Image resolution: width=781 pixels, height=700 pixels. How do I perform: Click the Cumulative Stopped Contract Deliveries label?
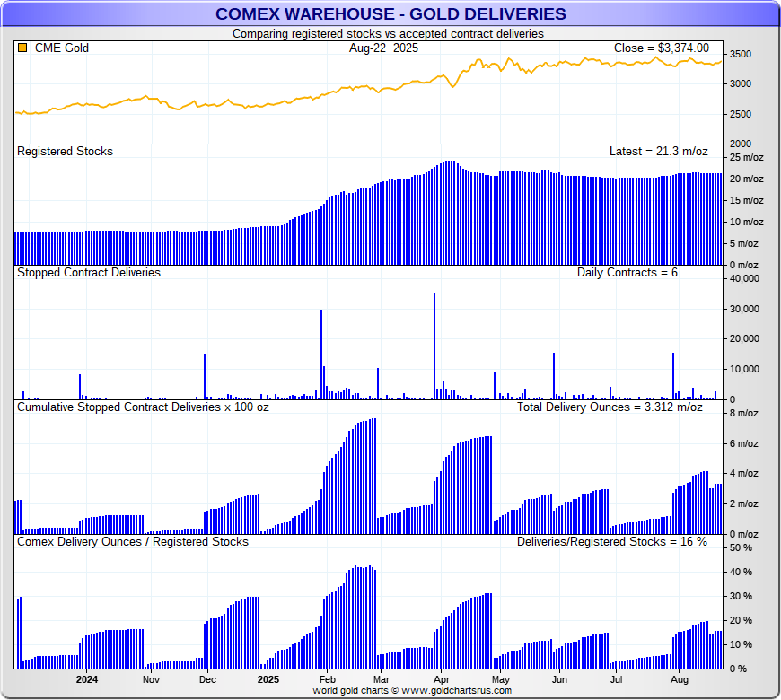[143, 407]
